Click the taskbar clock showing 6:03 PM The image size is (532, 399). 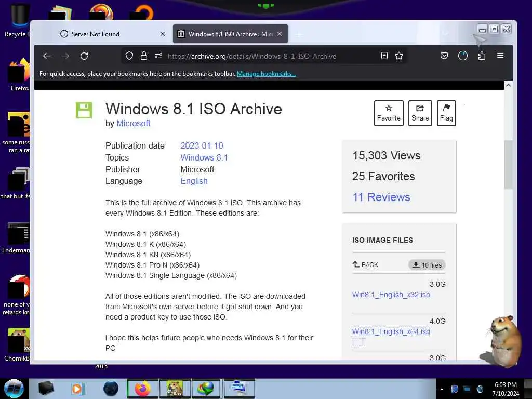point(506,389)
